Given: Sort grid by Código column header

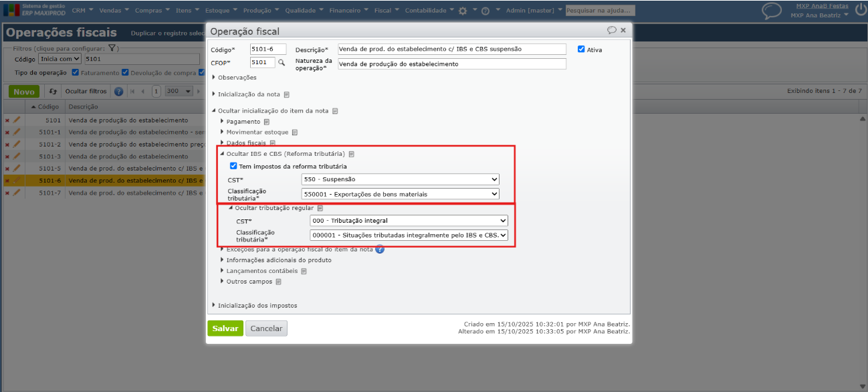Looking at the screenshot, I should tap(45, 107).
